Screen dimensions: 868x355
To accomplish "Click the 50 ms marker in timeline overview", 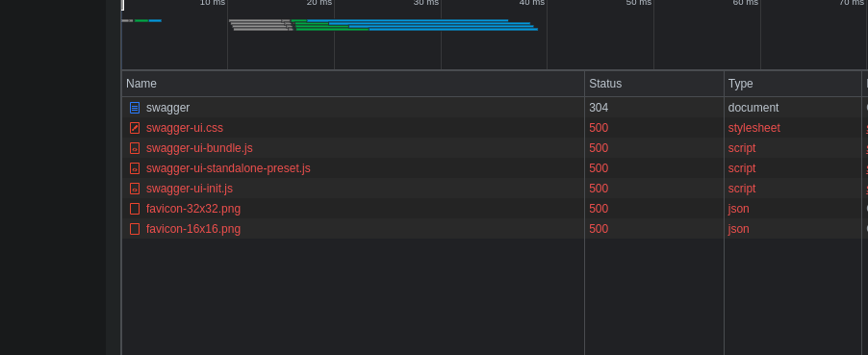I will coord(639,3).
